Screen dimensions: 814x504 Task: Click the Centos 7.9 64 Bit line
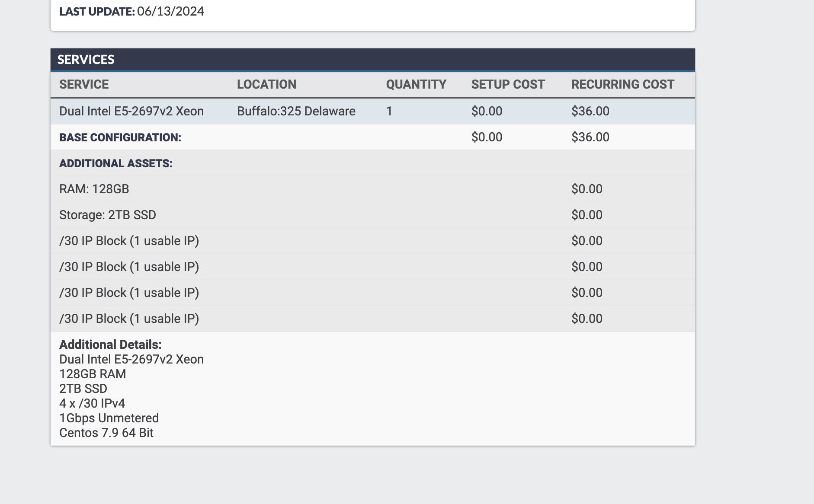(x=106, y=433)
